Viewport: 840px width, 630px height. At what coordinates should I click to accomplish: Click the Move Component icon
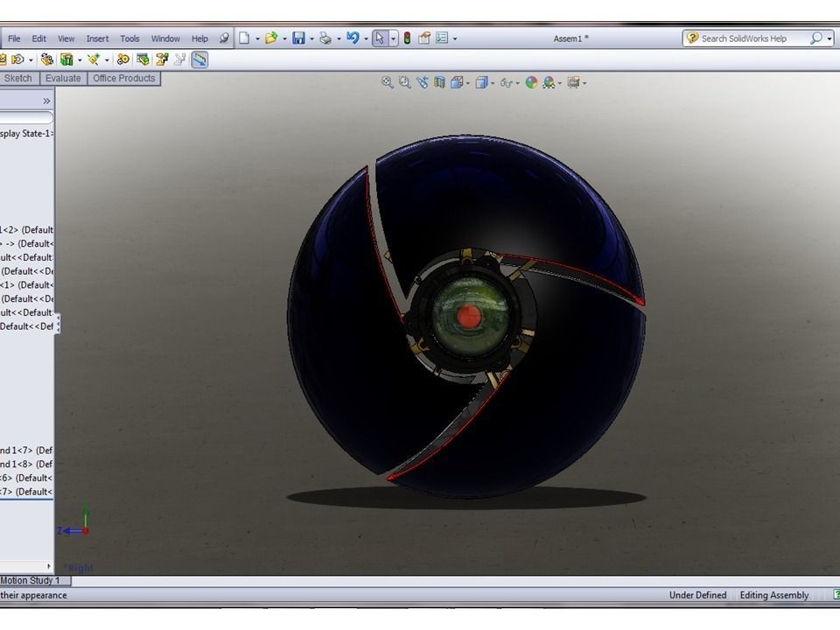(x=17, y=59)
